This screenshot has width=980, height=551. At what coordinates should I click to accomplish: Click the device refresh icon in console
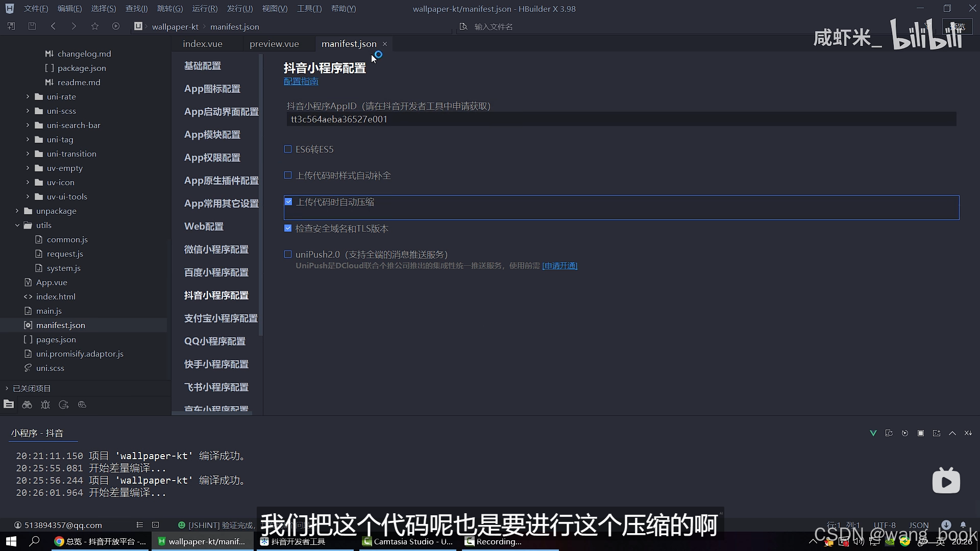(889, 433)
